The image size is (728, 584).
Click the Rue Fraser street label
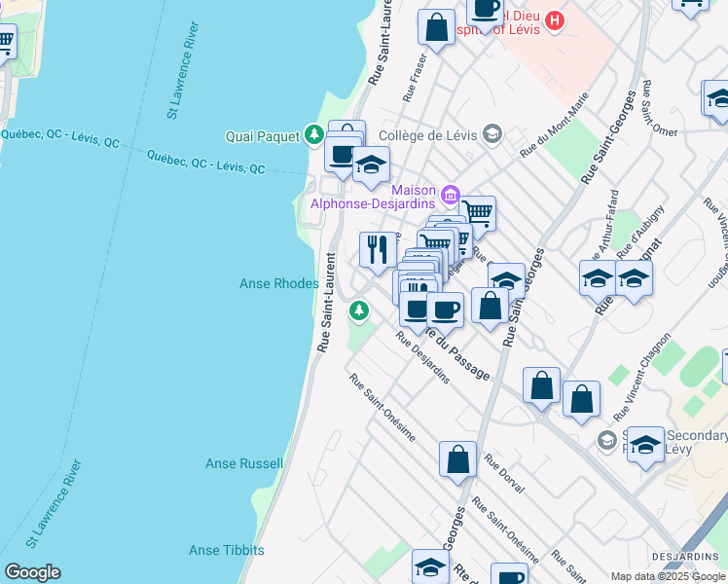click(415, 78)
